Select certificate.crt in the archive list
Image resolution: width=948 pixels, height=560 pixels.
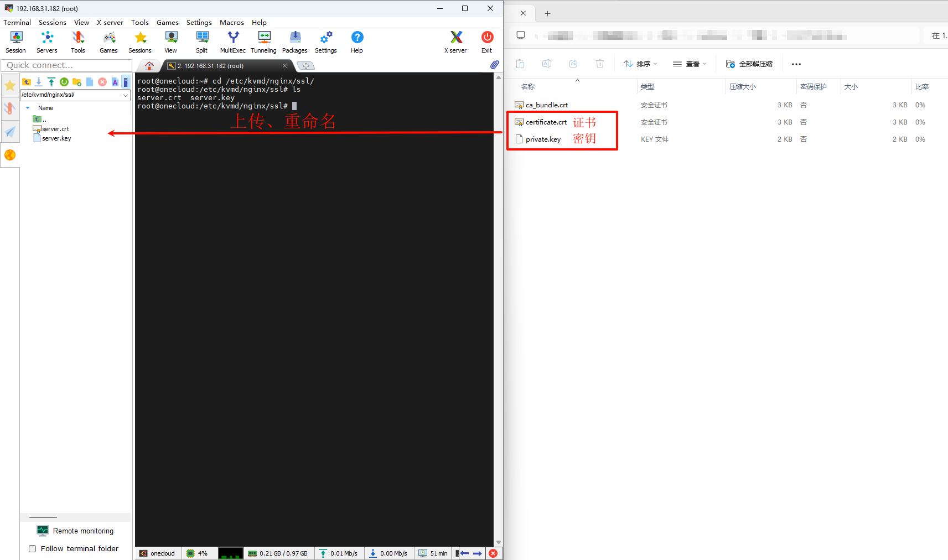coord(541,122)
